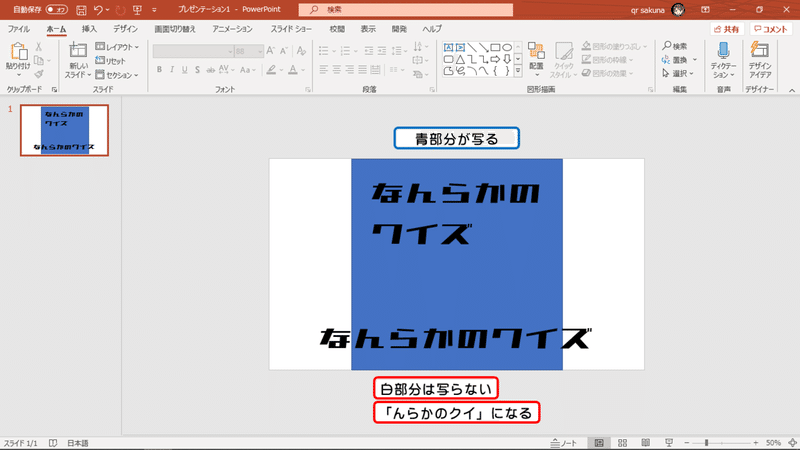
Task: Open the File (ファイル) tab
Action: click(18, 29)
